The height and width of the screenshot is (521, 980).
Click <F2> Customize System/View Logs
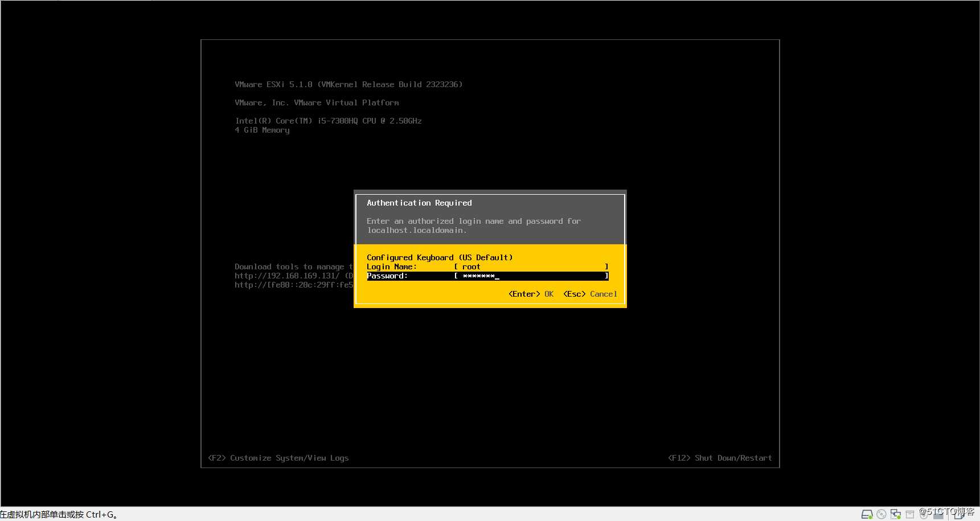coord(278,458)
